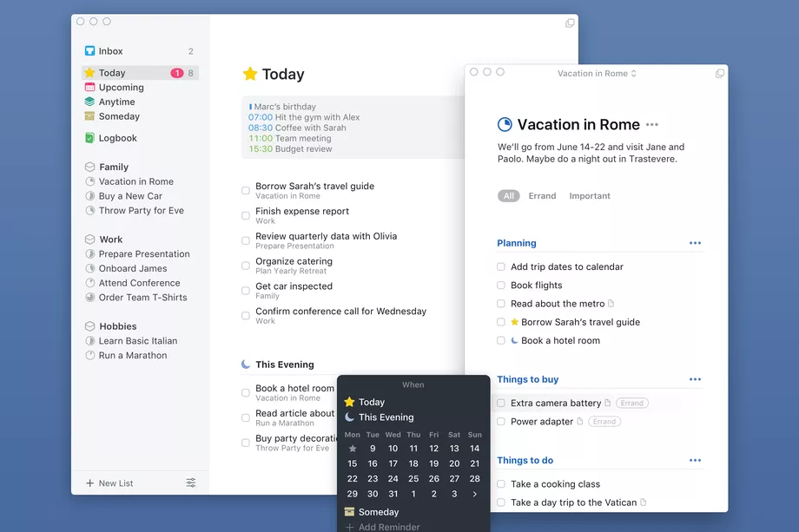Screen dimensions: 799x532
Task: Check off Review quarterly data with Olivia
Action: [x=246, y=240]
